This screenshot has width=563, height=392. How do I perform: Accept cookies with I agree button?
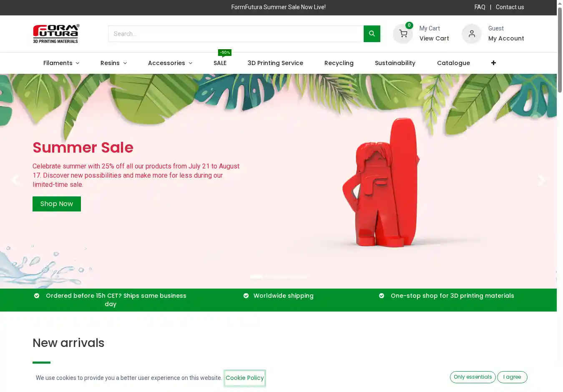tap(512, 377)
